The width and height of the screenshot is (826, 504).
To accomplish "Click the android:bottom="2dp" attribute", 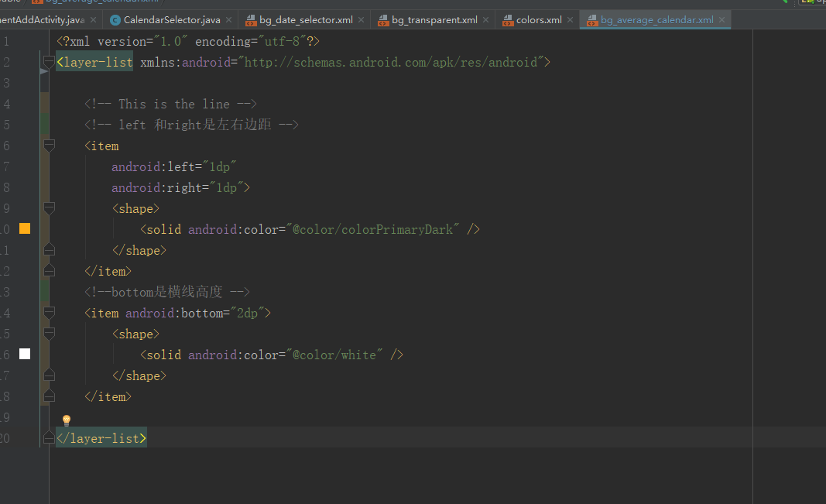I will click(x=195, y=313).
